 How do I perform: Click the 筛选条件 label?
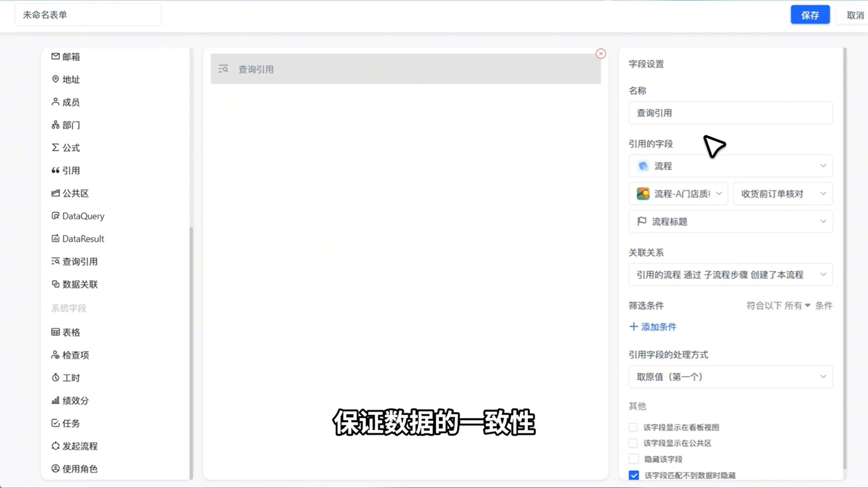646,305
